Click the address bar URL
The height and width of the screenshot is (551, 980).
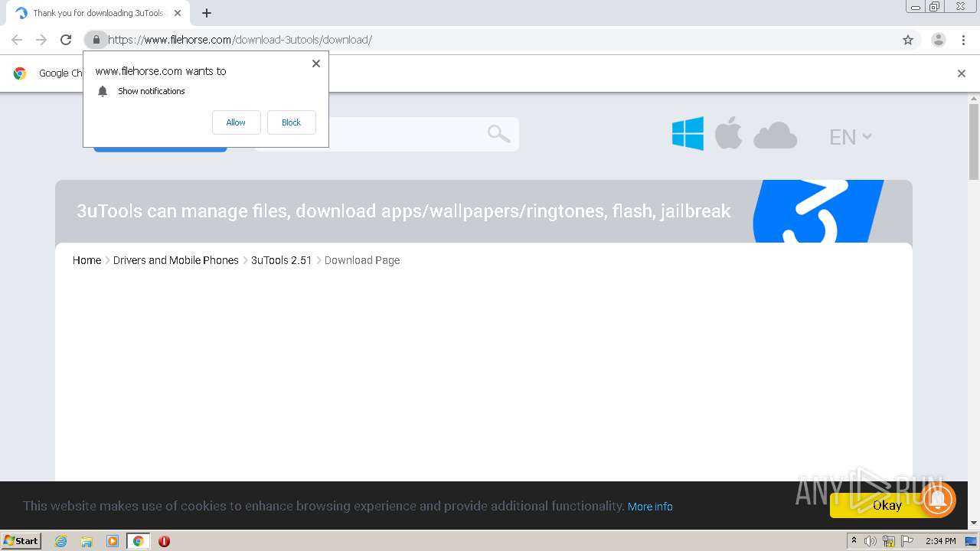(240, 40)
